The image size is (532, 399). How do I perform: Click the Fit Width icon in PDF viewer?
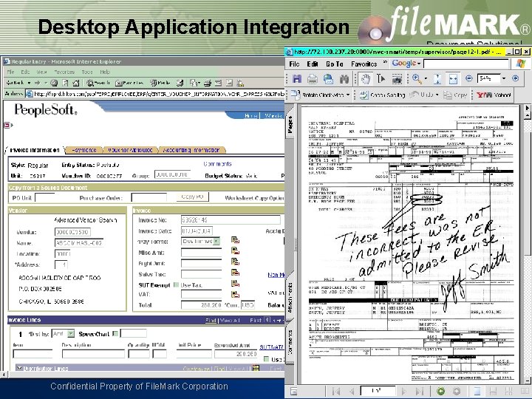click(453, 79)
